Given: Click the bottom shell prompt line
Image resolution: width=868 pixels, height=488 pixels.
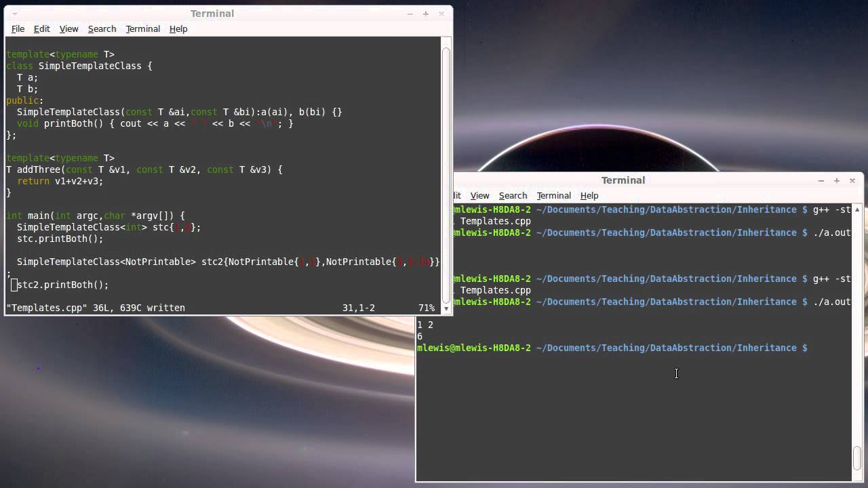Looking at the screenshot, I should click(x=612, y=348).
